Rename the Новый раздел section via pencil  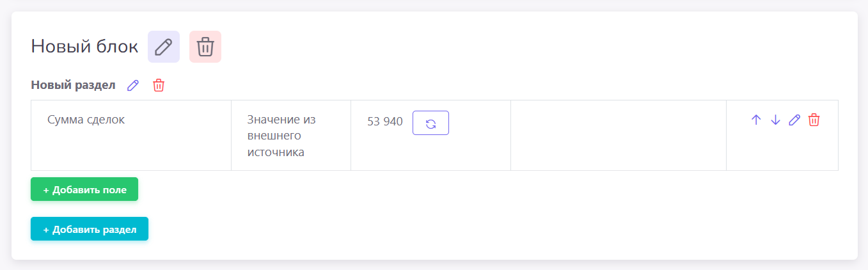coord(133,85)
